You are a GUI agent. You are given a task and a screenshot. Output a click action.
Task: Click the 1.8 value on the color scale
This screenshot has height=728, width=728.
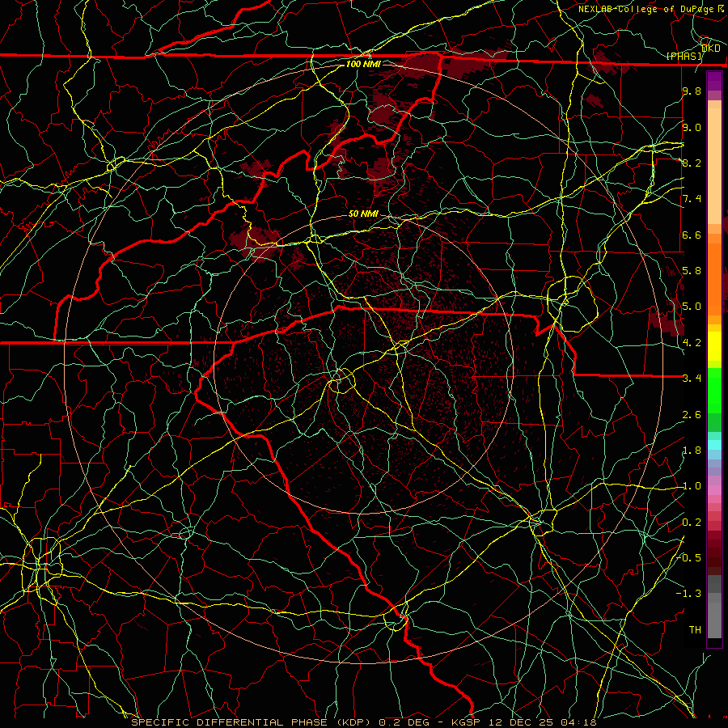[692, 451]
